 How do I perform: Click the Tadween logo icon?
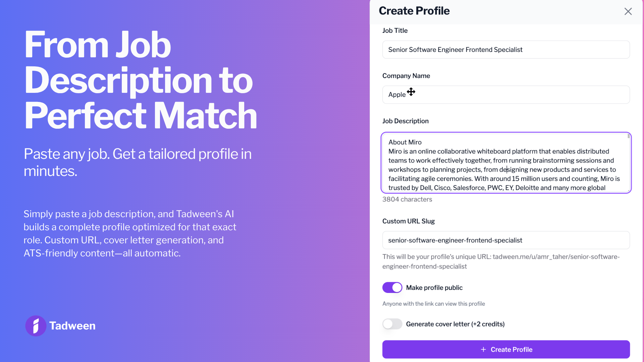[36, 326]
